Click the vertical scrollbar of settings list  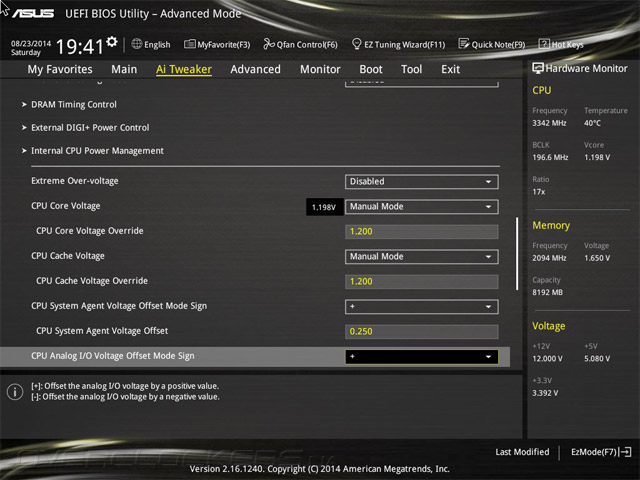[517, 253]
